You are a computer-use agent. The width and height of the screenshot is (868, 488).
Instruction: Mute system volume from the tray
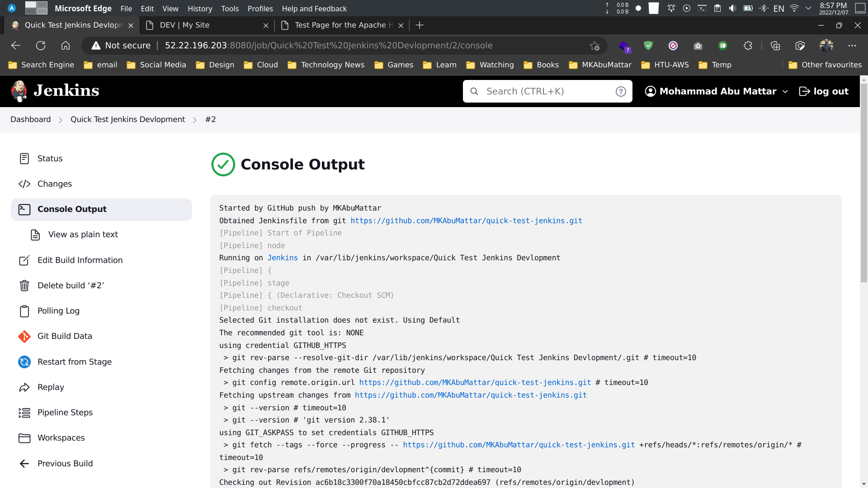pyautogui.click(x=733, y=8)
